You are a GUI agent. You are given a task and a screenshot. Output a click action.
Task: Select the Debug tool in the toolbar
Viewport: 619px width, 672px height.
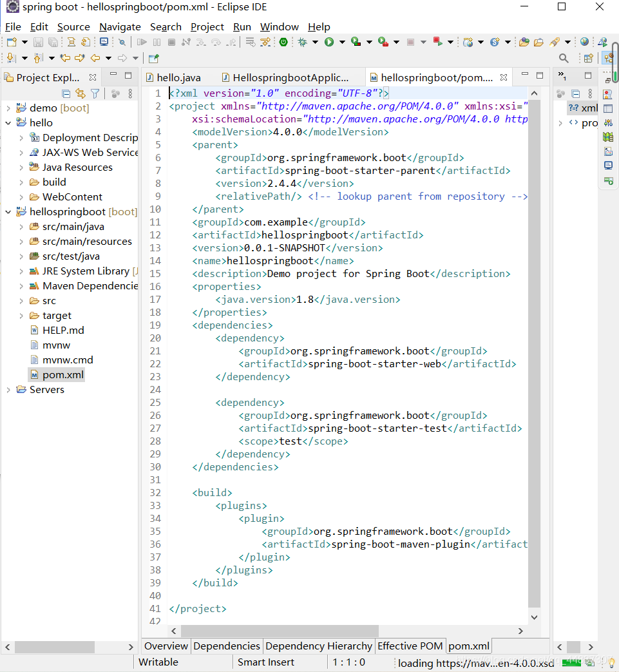(303, 43)
